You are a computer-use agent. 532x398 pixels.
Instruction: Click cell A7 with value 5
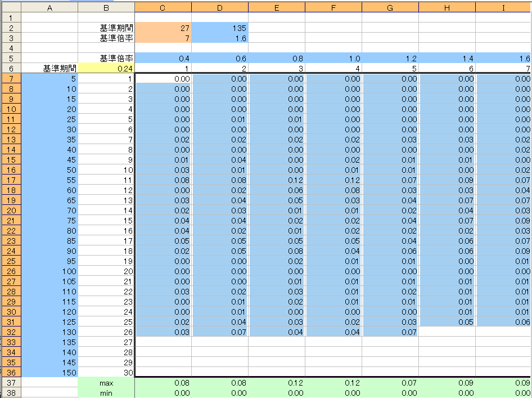[x=49, y=79]
